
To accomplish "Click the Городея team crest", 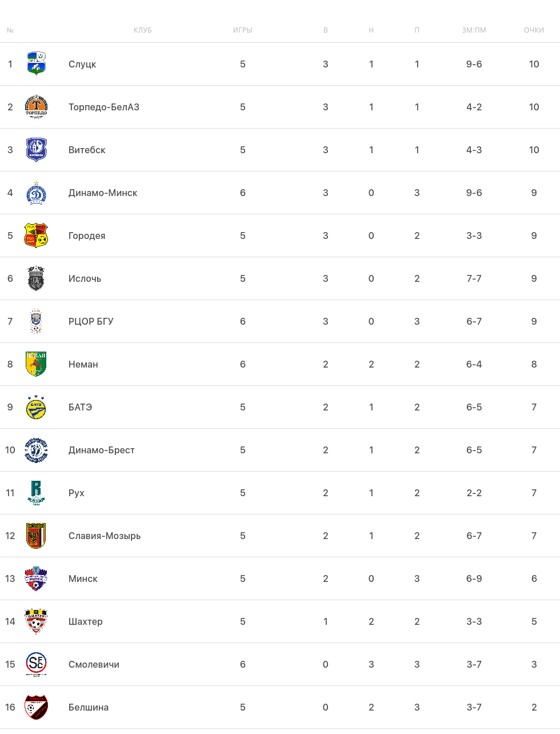I will (36, 236).
